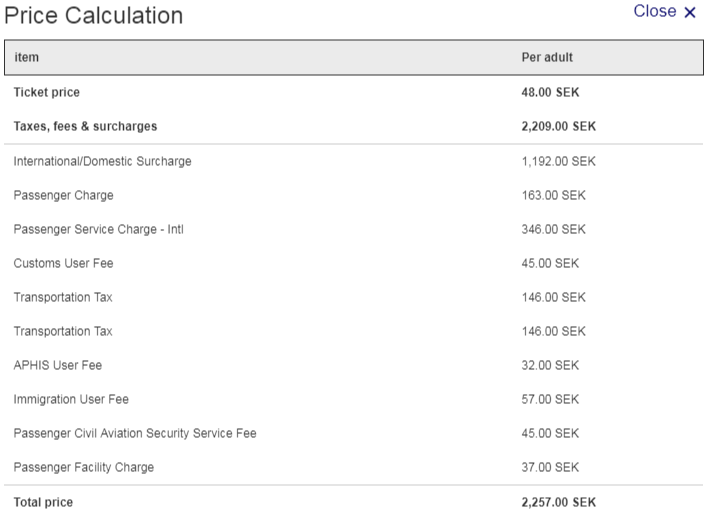Select the first Transportation Tax row

(x=63, y=297)
